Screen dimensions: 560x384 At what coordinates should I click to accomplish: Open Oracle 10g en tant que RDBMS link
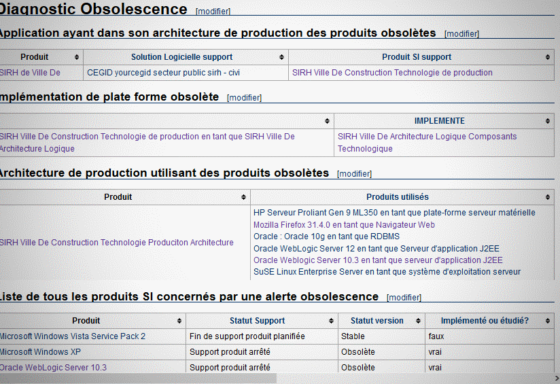(x=326, y=236)
